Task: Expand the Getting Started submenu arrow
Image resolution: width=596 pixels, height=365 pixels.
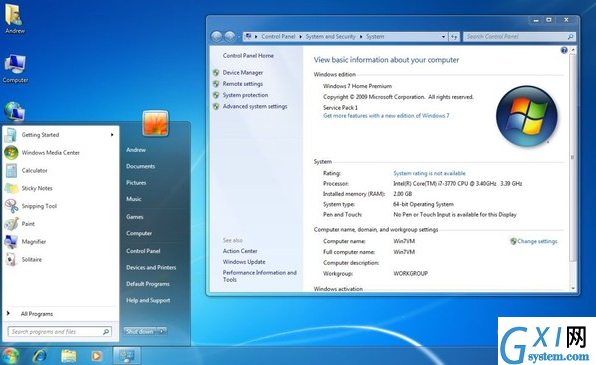Action: click(112, 135)
